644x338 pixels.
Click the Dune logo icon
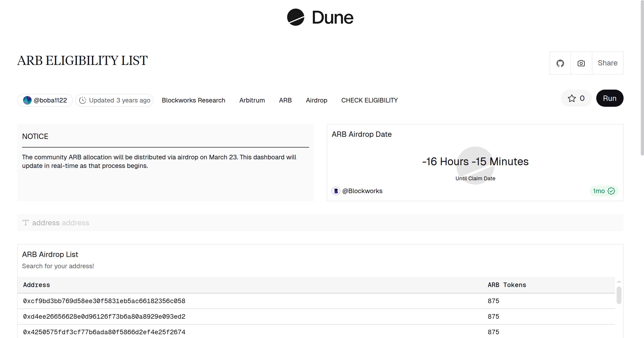(x=295, y=17)
